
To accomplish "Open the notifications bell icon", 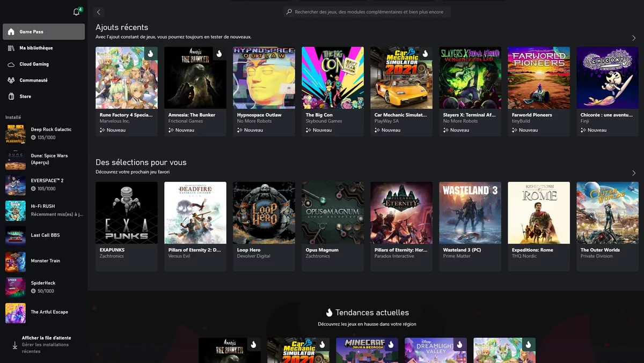I will point(76,12).
